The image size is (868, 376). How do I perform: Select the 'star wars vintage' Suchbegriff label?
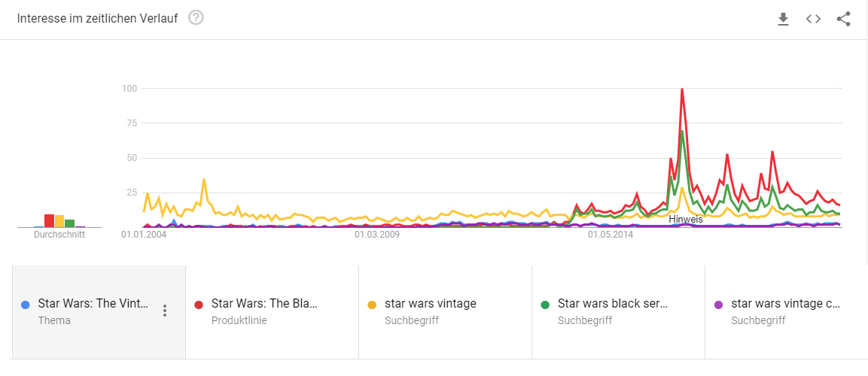click(x=431, y=304)
